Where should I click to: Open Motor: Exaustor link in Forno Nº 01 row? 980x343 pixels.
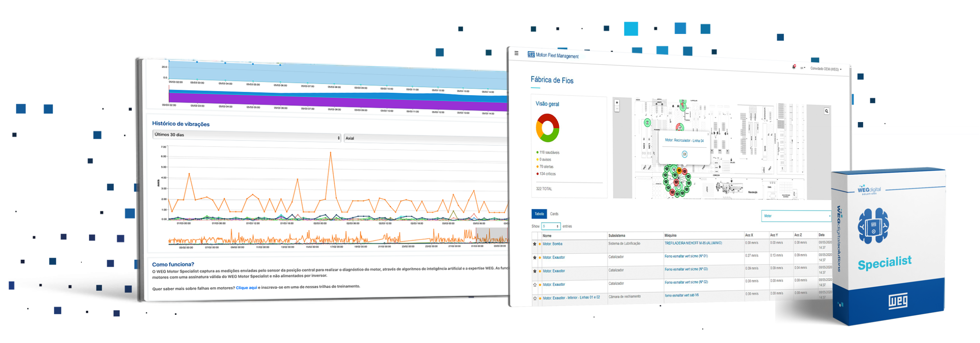tap(554, 257)
